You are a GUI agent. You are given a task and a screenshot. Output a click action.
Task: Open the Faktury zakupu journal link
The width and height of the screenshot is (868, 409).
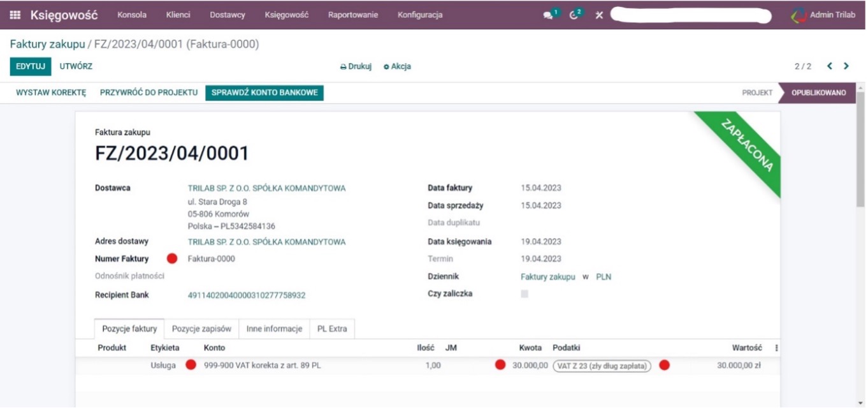click(x=547, y=276)
